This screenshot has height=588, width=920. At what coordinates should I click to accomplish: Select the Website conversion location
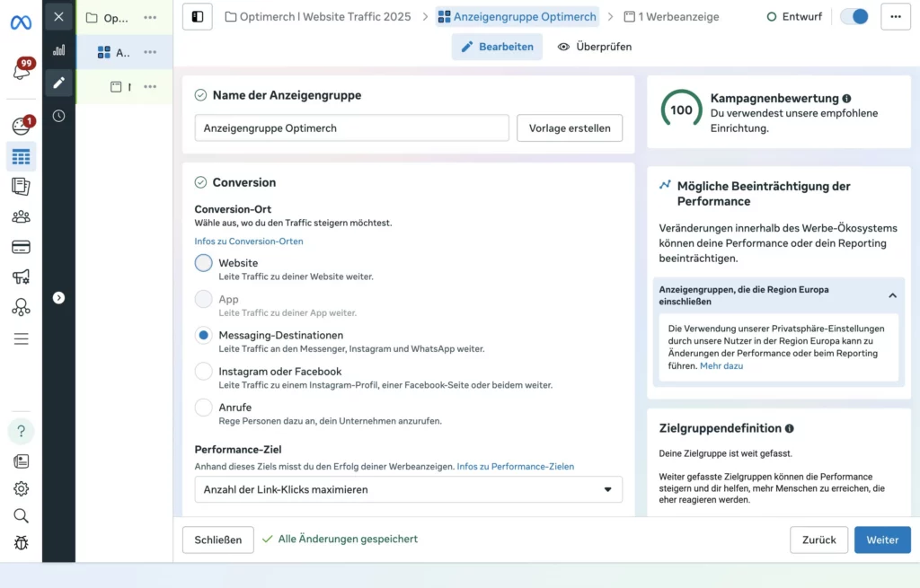click(204, 263)
